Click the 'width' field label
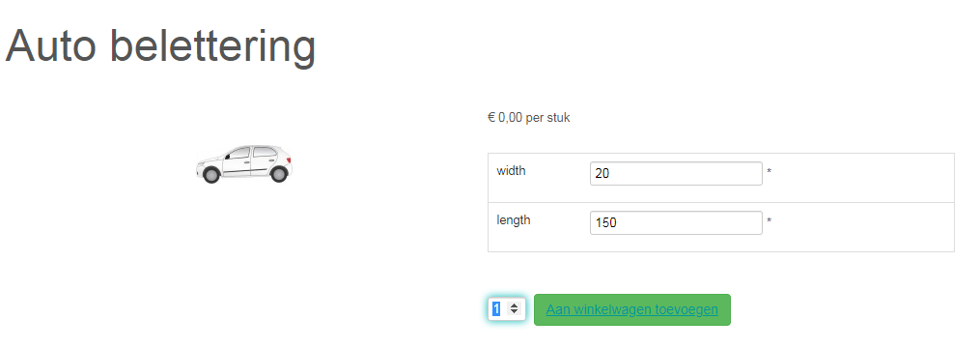The image size is (980, 348). [x=512, y=170]
